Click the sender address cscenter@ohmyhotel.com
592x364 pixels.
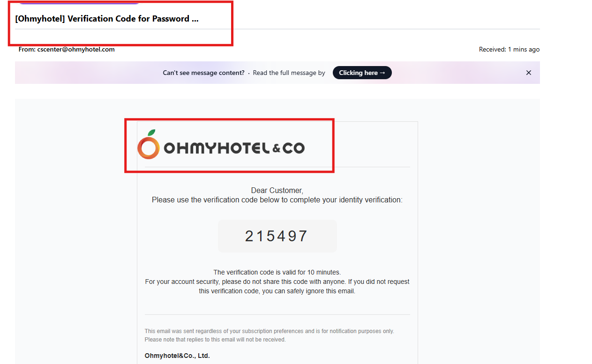76,49
